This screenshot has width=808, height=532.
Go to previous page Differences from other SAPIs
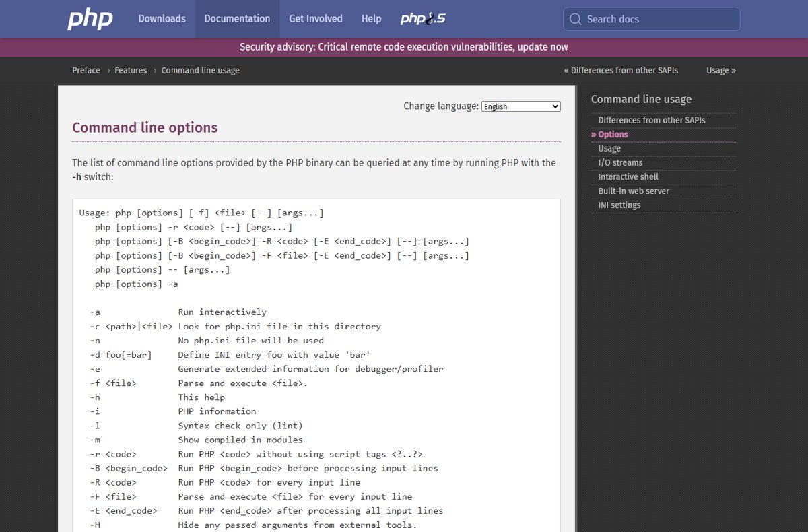click(621, 70)
